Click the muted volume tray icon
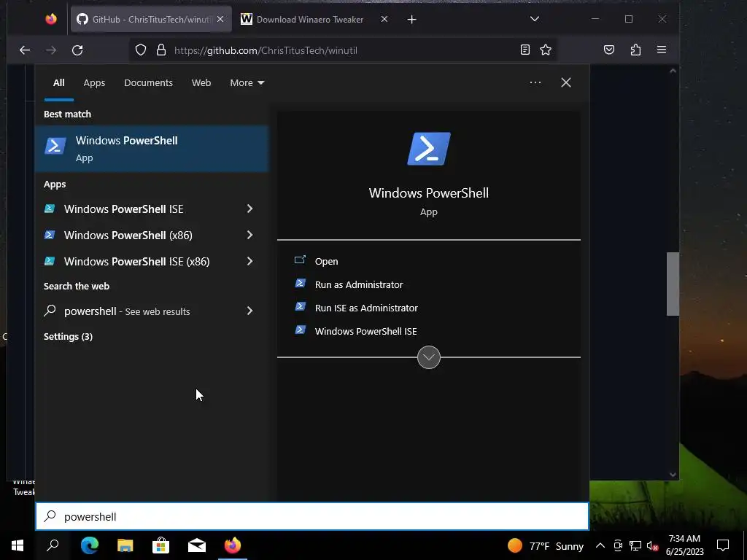 652,546
